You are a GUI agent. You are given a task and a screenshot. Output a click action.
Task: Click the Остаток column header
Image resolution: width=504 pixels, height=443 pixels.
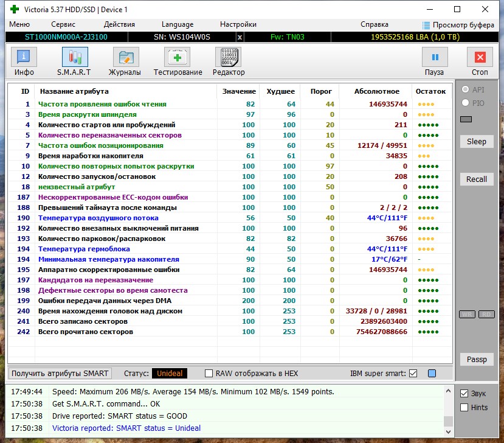pos(430,91)
